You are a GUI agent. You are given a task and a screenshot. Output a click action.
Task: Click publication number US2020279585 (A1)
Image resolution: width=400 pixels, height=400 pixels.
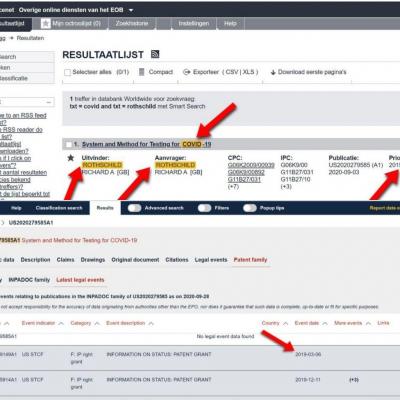[356, 165]
